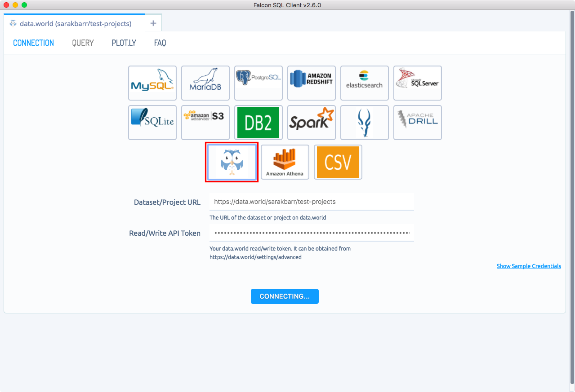Viewport: 575px width, 392px height.
Task: Pick the SQLite connector tile
Action: (x=152, y=123)
